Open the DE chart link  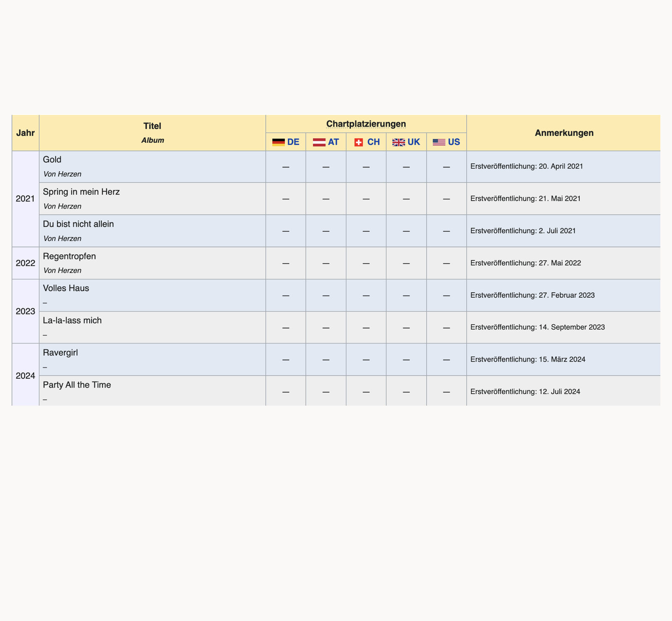coord(293,142)
